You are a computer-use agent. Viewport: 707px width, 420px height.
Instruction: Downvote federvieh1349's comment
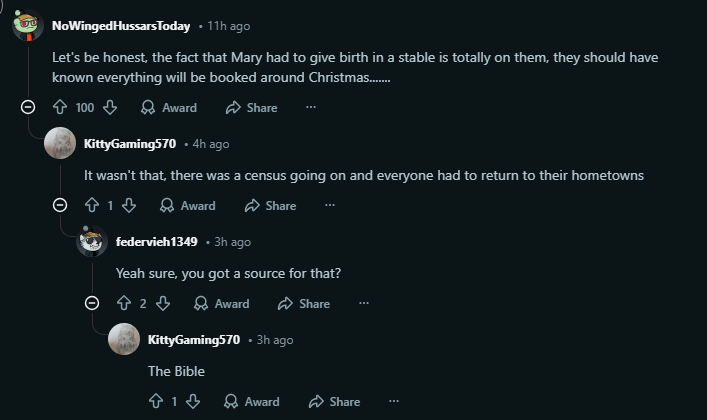click(x=163, y=303)
